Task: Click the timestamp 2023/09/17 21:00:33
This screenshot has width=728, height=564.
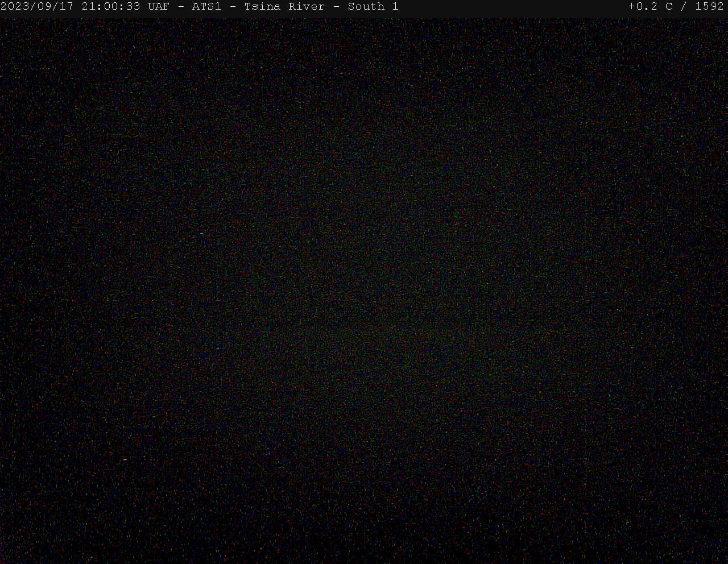Action: [x=71, y=6]
